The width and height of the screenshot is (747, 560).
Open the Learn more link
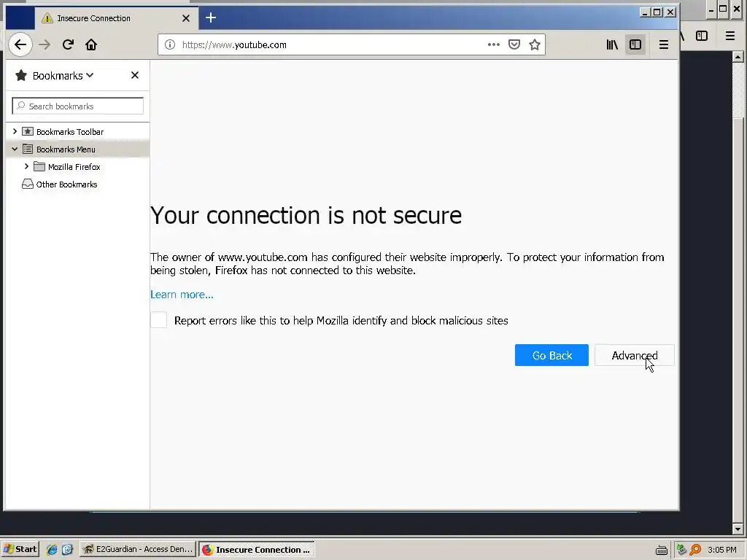pos(182,295)
